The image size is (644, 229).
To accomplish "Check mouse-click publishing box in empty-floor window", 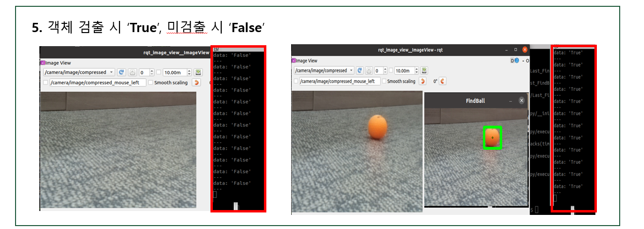I will (46, 83).
